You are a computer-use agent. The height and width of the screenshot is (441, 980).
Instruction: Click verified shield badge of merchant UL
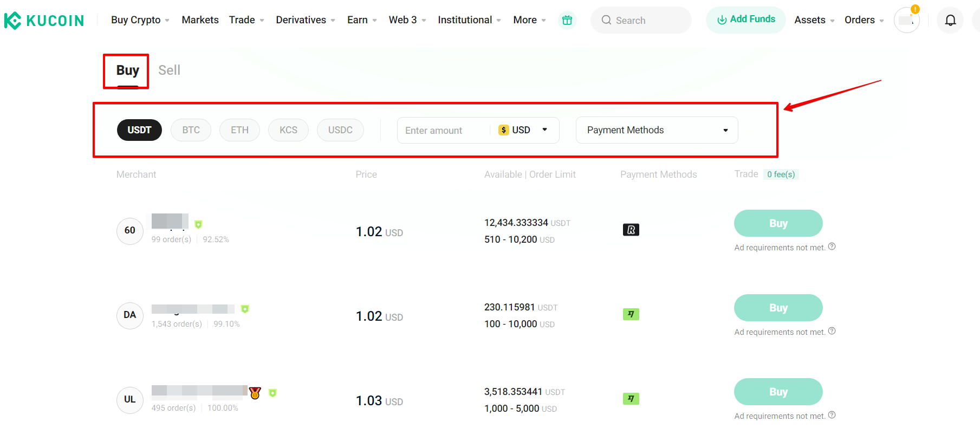point(272,393)
